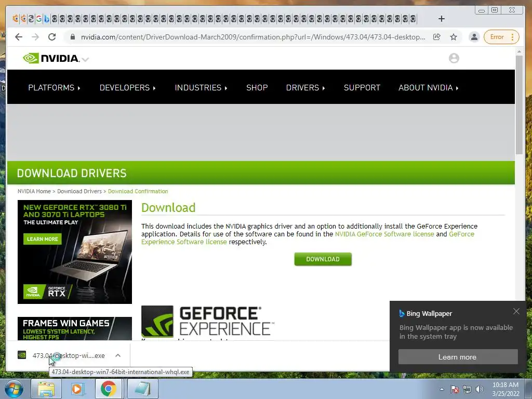Follow the Download Drivers breadcrumb

(79, 191)
